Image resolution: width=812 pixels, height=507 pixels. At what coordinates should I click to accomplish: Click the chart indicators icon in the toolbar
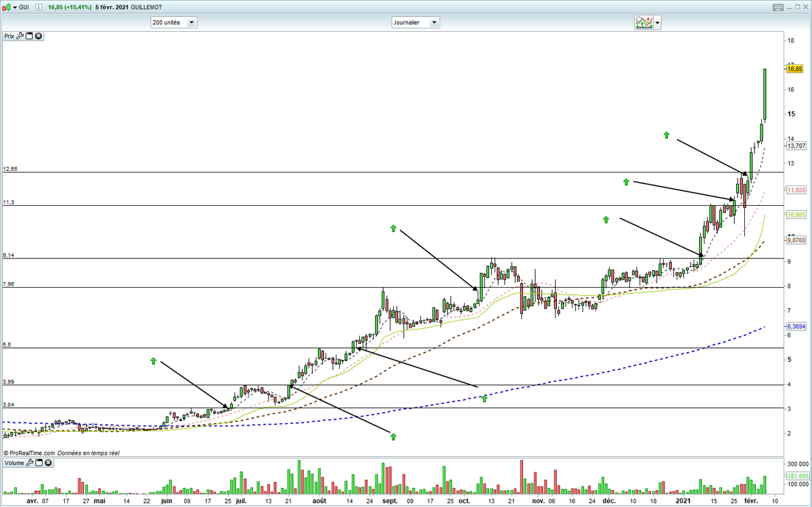[x=644, y=22]
